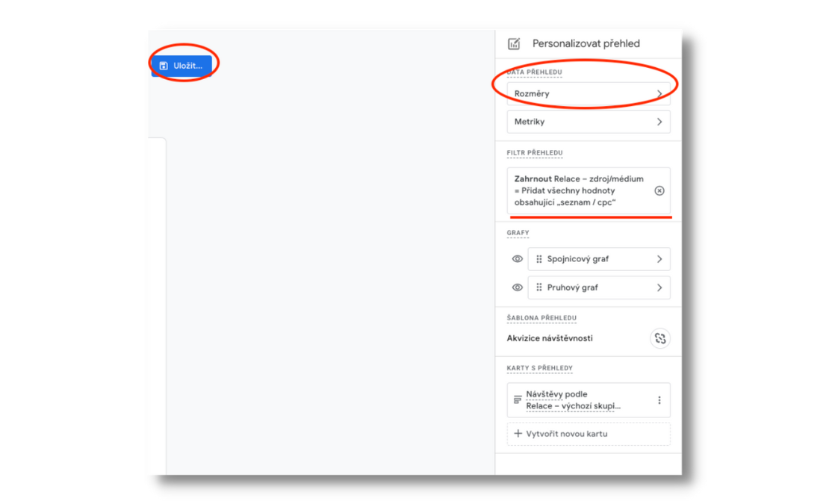Expand the Pruhový graf chevron

659,287
